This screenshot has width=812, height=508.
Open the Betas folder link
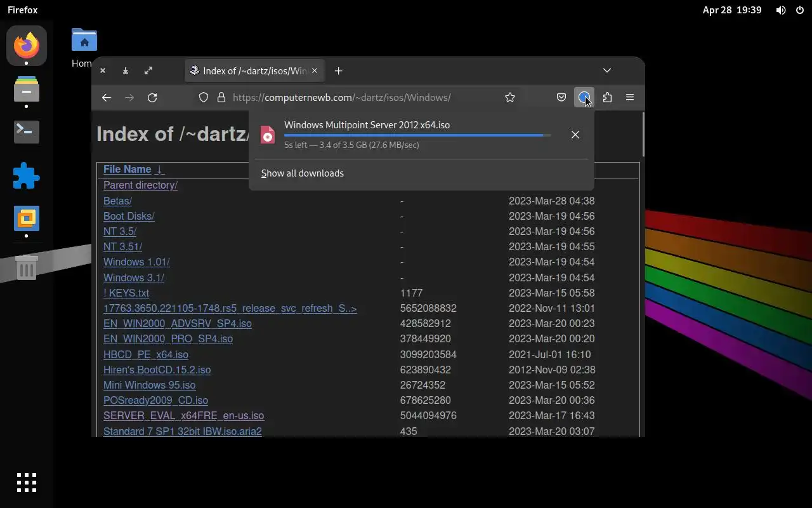click(x=117, y=201)
